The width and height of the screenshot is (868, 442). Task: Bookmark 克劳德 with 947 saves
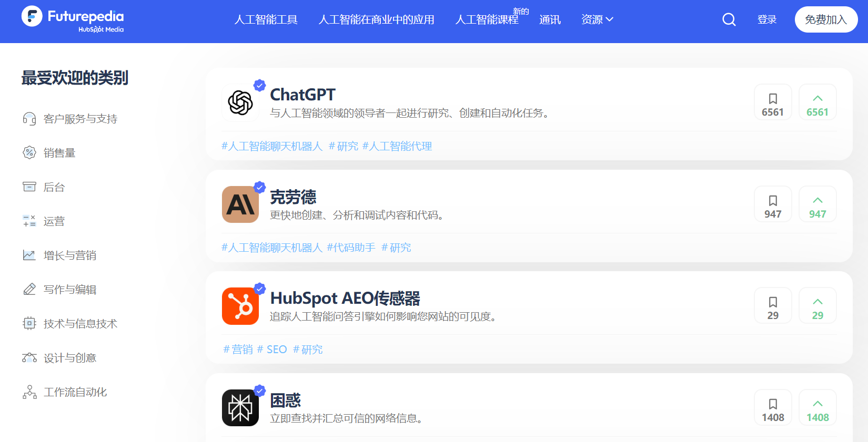coord(773,204)
